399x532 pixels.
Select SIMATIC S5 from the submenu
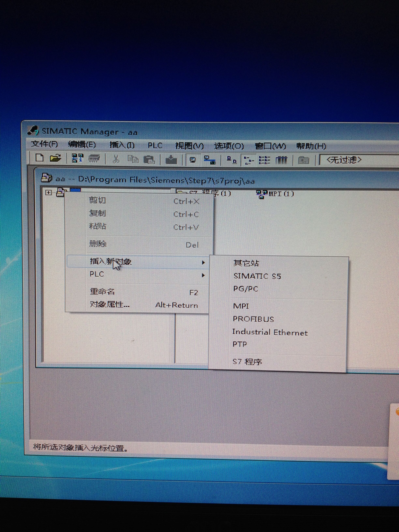[257, 276]
